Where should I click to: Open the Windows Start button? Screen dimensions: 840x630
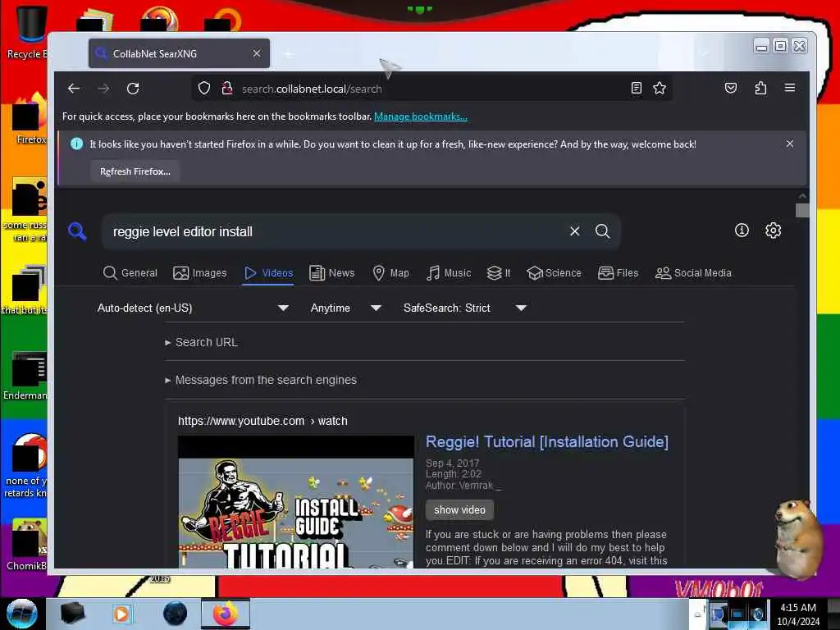(x=21, y=614)
